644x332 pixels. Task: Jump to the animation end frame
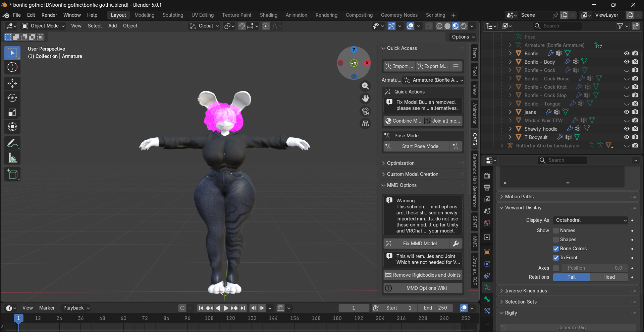(x=243, y=308)
